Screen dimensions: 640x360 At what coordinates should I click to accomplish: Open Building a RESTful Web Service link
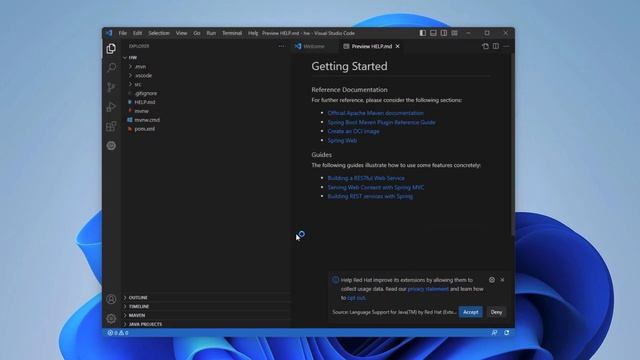click(366, 178)
